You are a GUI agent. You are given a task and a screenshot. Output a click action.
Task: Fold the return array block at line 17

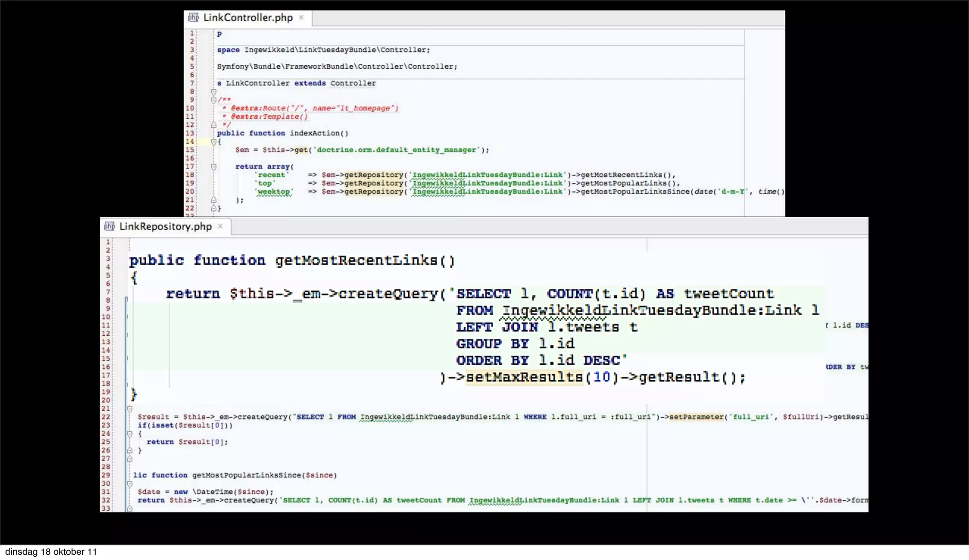[x=213, y=167]
